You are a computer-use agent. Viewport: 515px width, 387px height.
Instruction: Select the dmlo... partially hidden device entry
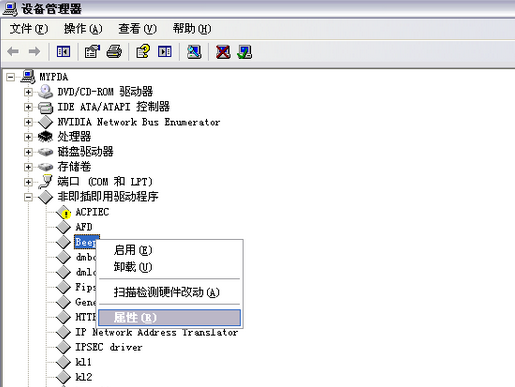point(86,272)
